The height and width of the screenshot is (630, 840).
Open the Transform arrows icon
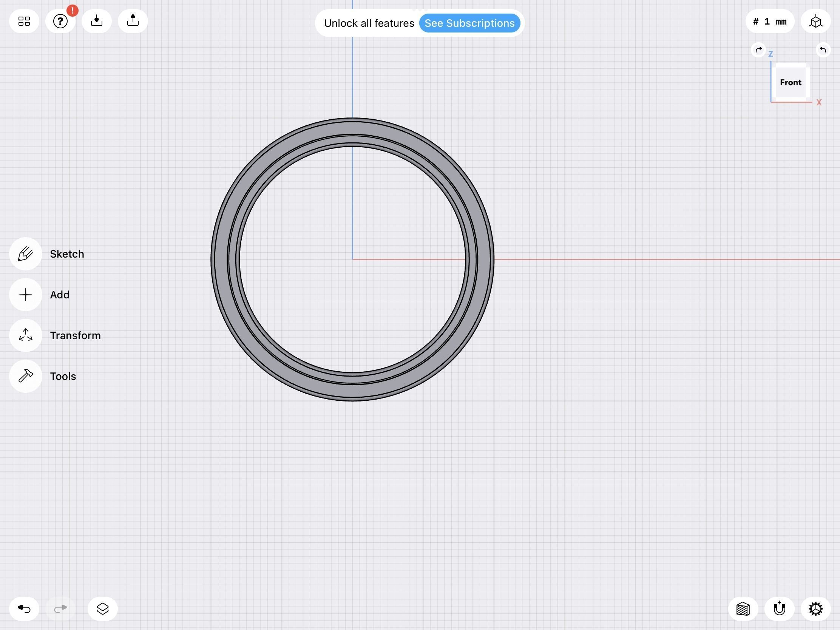(25, 335)
